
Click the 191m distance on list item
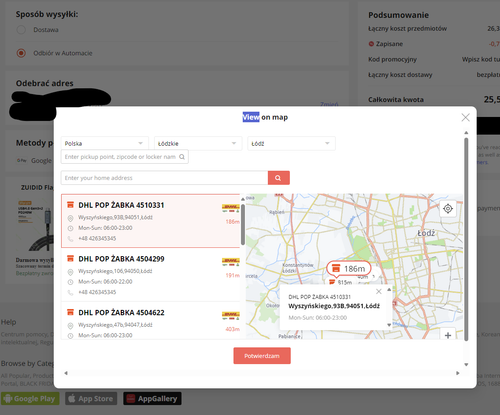[232, 275]
